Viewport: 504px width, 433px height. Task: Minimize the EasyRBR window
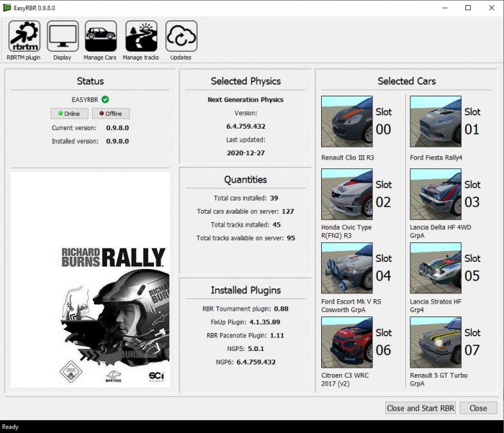(445, 8)
